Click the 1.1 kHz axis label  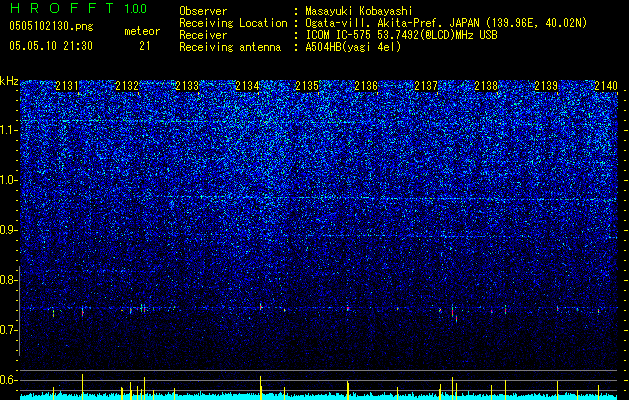point(9,130)
